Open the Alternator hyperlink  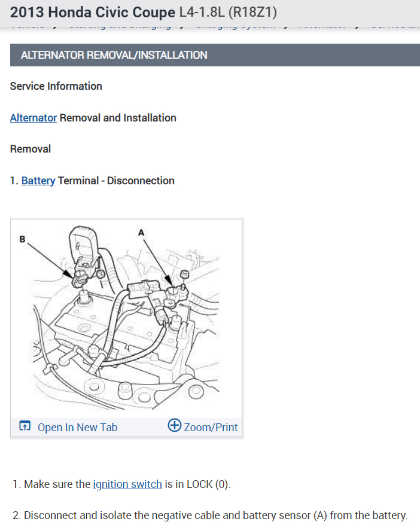click(x=33, y=118)
